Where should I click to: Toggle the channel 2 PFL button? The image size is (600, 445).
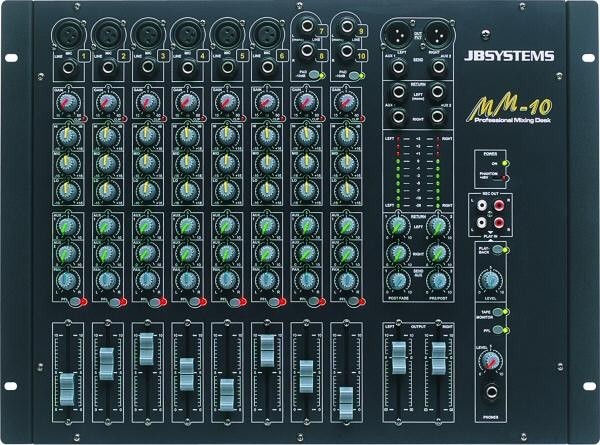[116, 302]
